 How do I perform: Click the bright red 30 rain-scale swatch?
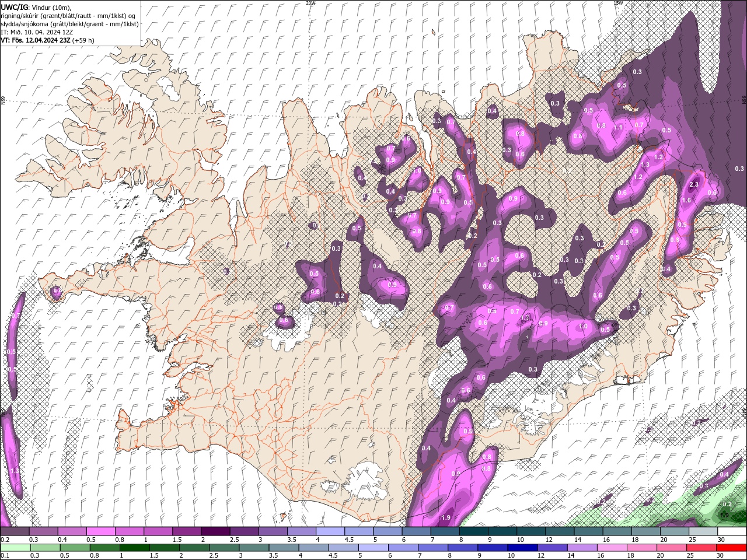pyautogui.click(x=732, y=548)
